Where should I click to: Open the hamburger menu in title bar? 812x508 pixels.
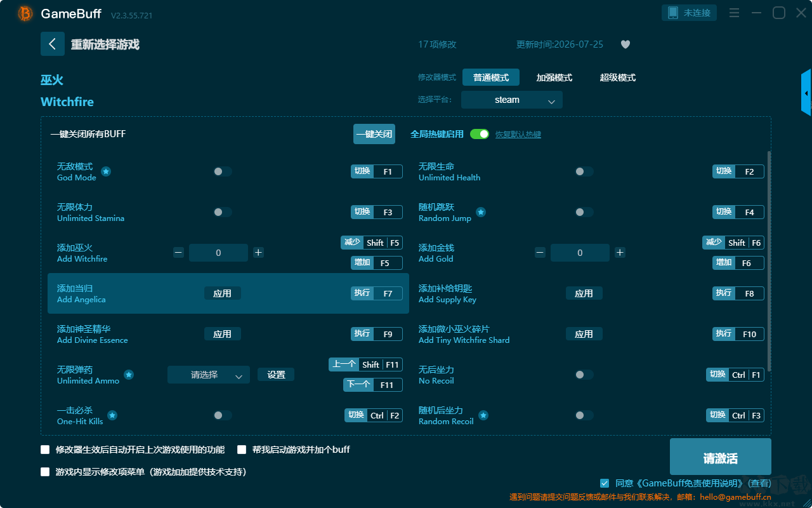pos(734,13)
